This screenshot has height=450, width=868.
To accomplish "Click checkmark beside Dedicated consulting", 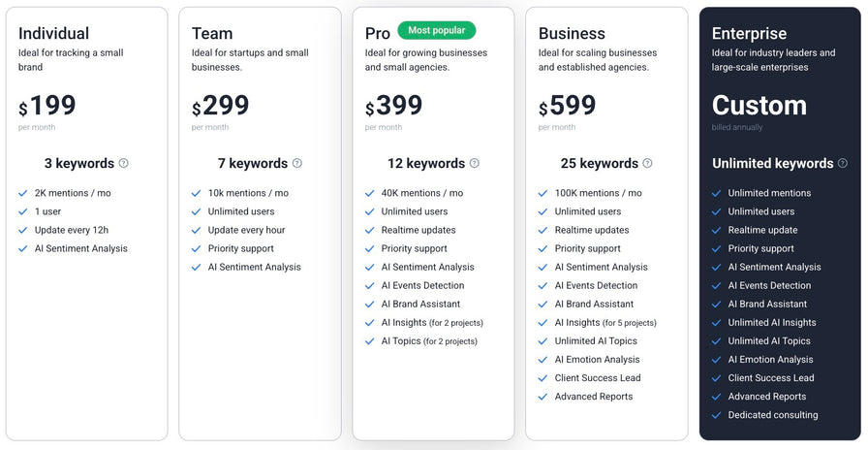I will pyautogui.click(x=716, y=415).
